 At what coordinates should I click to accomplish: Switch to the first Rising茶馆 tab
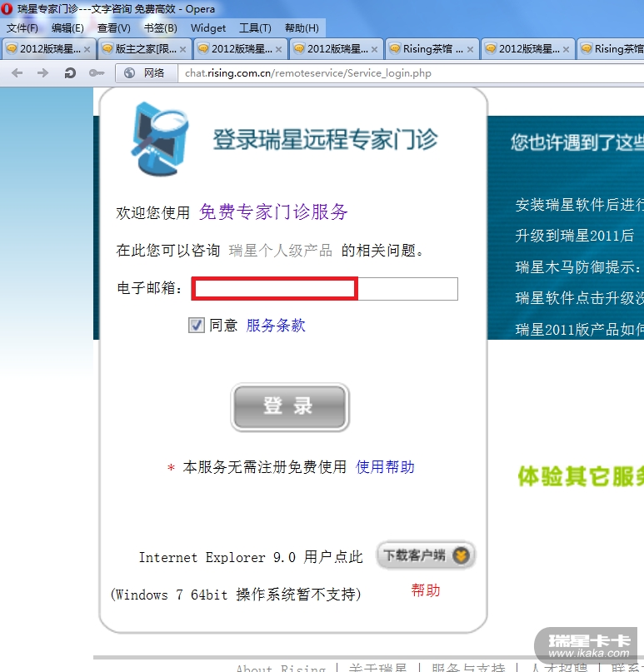(432, 49)
